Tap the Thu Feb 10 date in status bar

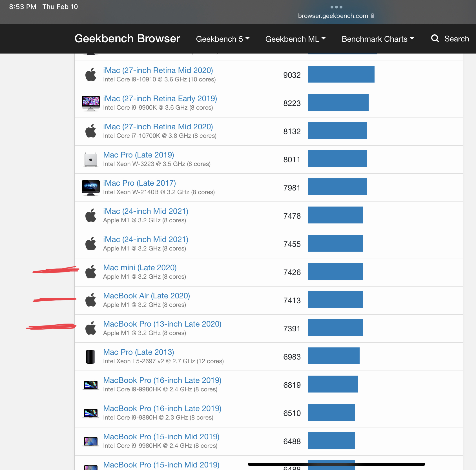tap(60, 7)
